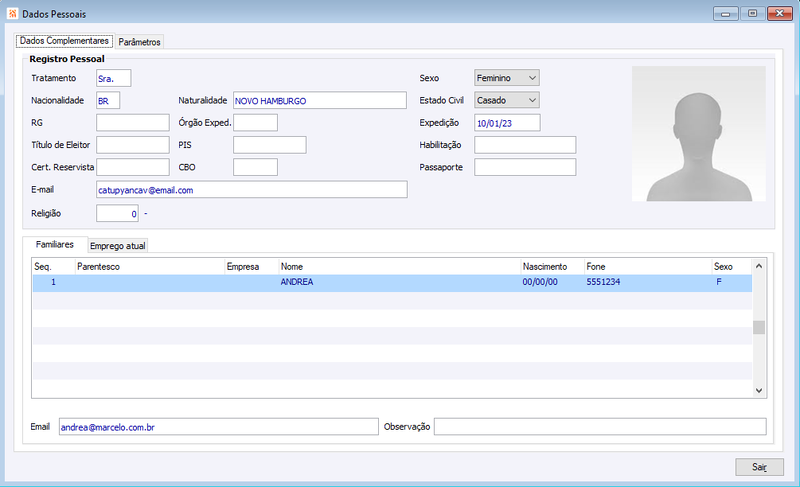Click the Empresa column header
The image size is (800, 487).
click(252, 267)
